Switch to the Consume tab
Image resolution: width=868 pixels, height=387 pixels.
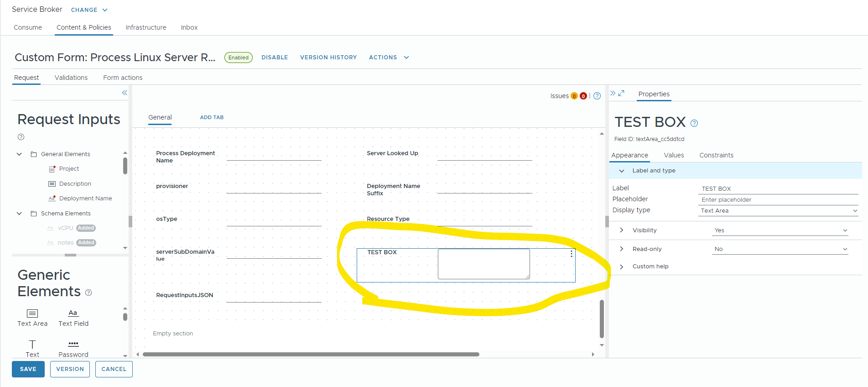coord(28,27)
